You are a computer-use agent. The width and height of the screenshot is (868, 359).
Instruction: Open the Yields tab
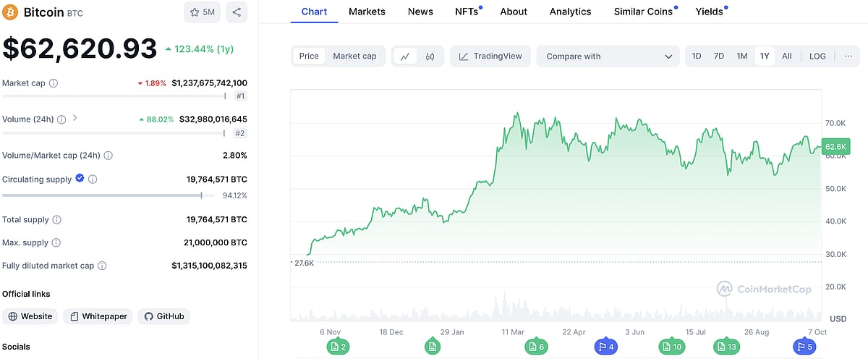(710, 12)
